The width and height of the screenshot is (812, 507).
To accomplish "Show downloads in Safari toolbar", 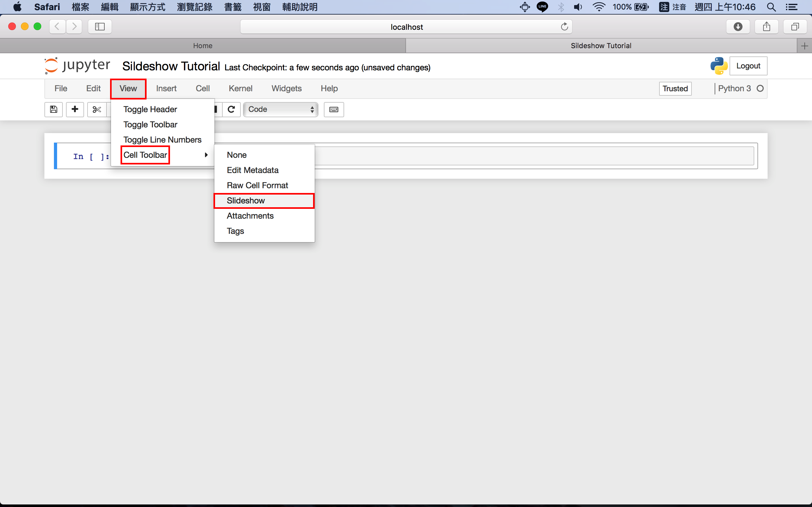I will click(x=738, y=27).
